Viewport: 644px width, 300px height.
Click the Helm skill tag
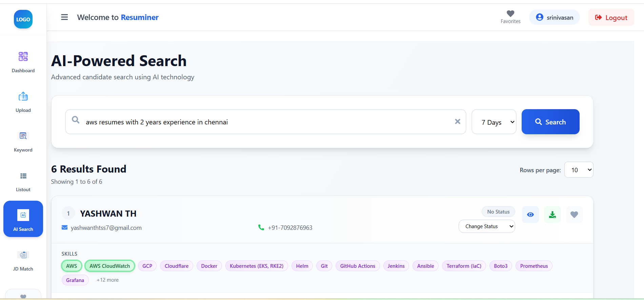302,266
